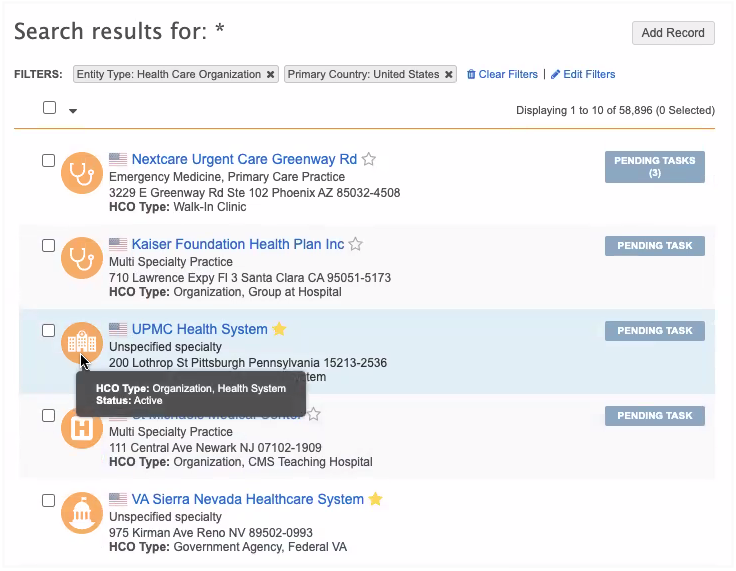The image size is (736, 571).
Task: Star Kaiser Foundation Health Plan Inc as favorite
Action: pos(356,245)
